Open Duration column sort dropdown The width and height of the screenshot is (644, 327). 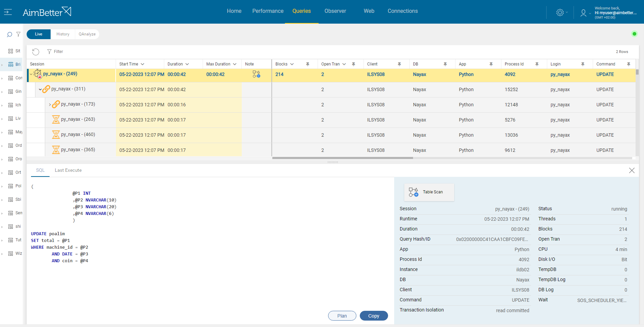tap(187, 64)
